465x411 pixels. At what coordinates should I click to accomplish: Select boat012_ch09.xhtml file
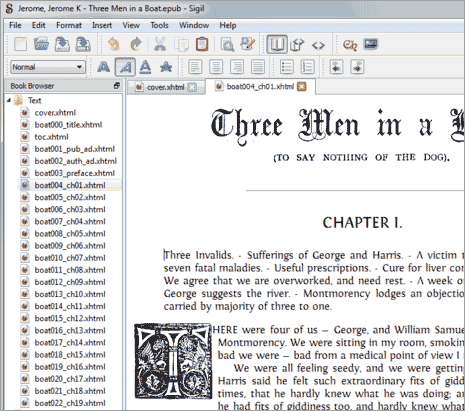pyautogui.click(x=70, y=282)
